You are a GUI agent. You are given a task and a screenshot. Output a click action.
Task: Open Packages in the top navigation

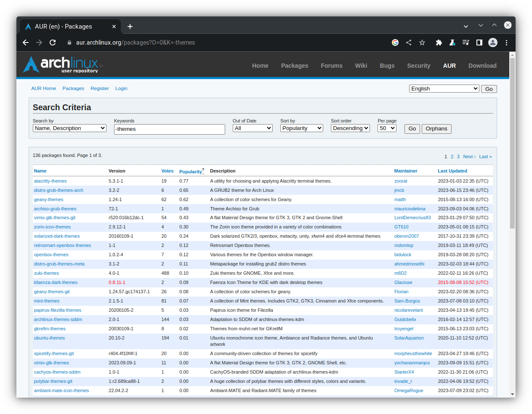pos(295,66)
